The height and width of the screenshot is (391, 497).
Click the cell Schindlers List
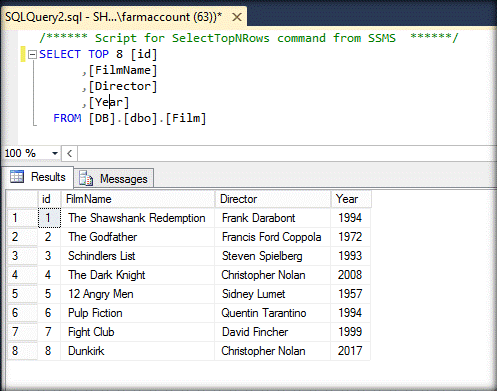tap(138, 256)
